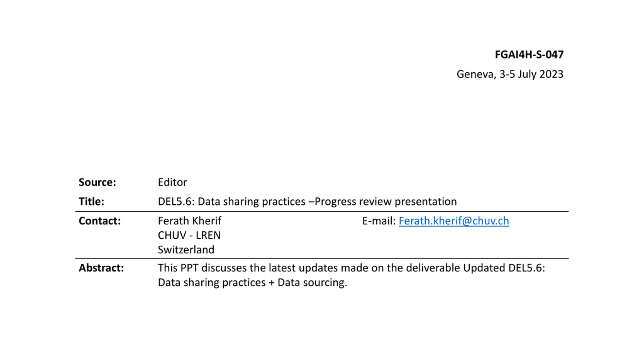Click the words Data sourcing in the abstract
Viewport: 644px width, 362px height.
(x=312, y=283)
